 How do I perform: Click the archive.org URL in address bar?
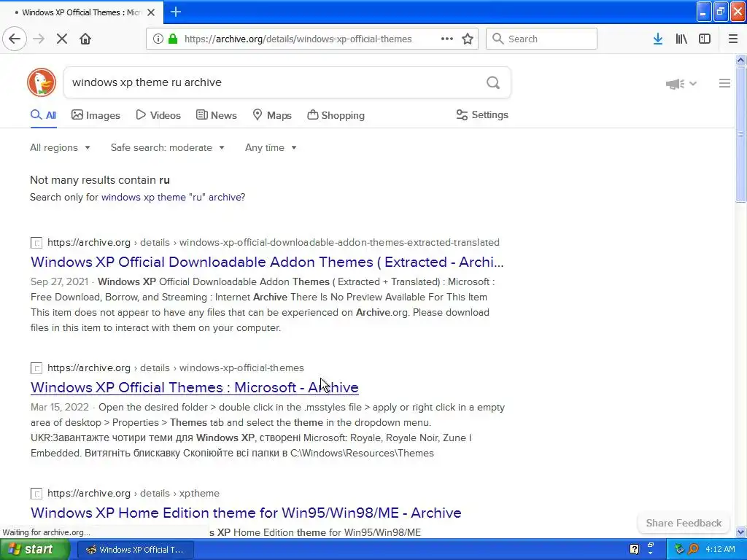pyautogui.click(x=298, y=39)
